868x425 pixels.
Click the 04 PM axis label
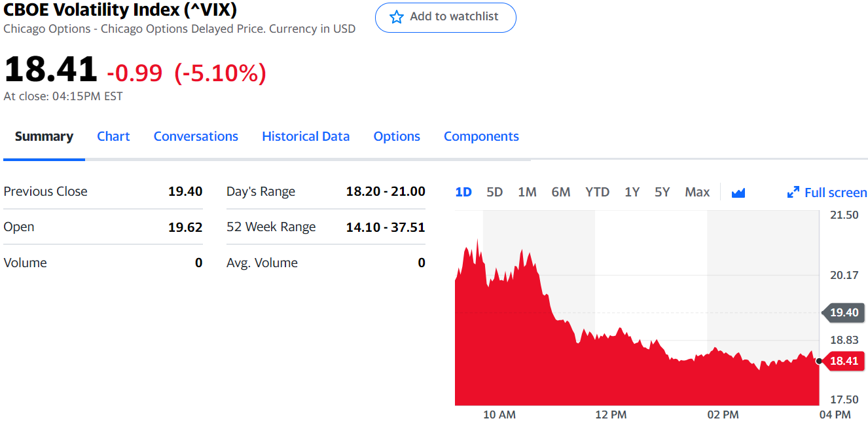tap(835, 415)
